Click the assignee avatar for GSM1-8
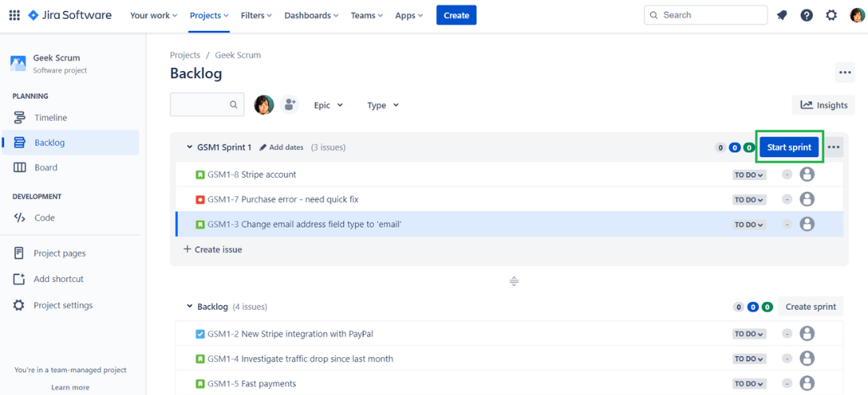 tap(807, 175)
